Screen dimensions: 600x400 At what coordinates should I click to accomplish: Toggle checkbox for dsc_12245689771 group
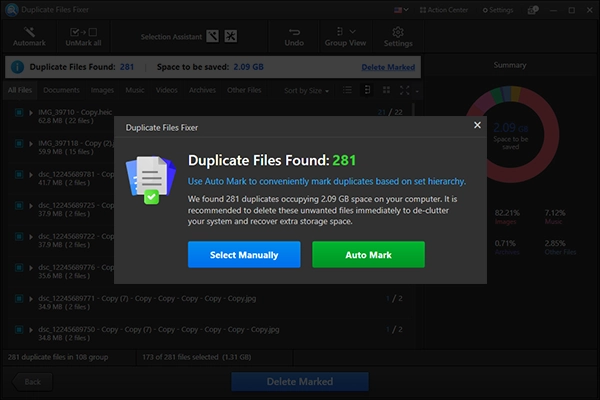(x=19, y=299)
